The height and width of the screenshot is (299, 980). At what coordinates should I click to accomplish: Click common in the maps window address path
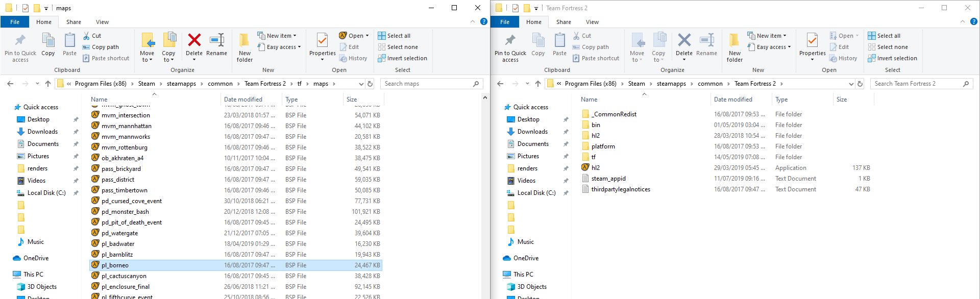(x=220, y=84)
